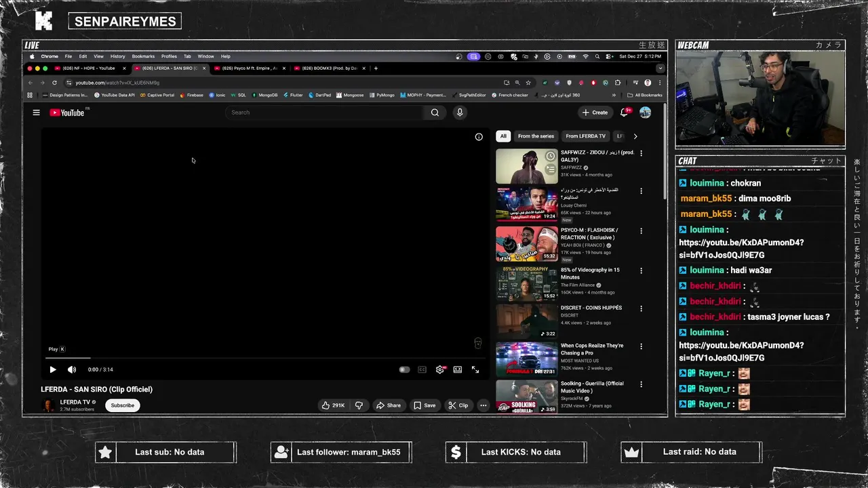Viewport: 868px width, 488px height.
Task: Start voice search with the microphone icon
Action: [x=460, y=113]
